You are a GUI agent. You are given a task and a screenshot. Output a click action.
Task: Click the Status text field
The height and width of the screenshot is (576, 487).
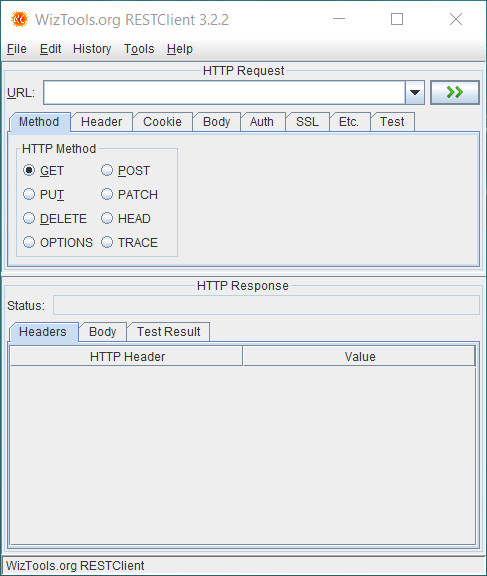tap(266, 305)
